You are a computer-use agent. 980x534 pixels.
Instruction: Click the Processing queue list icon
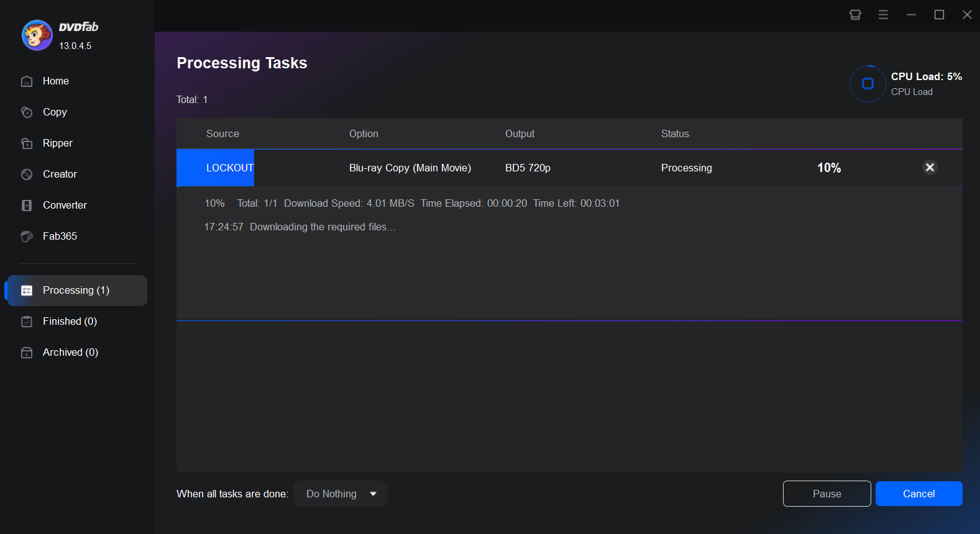click(27, 291)
